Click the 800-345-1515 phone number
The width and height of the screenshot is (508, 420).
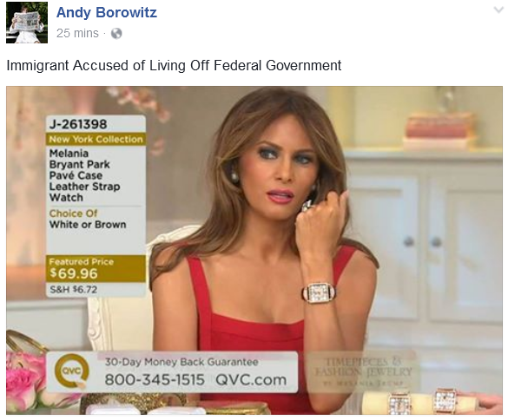coord(155,379)
